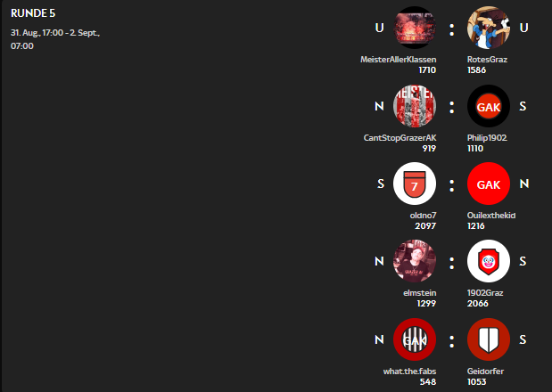Open Ouilexthekid's profile name
This screenshot has height=392, width=552.
pos(491,216)
